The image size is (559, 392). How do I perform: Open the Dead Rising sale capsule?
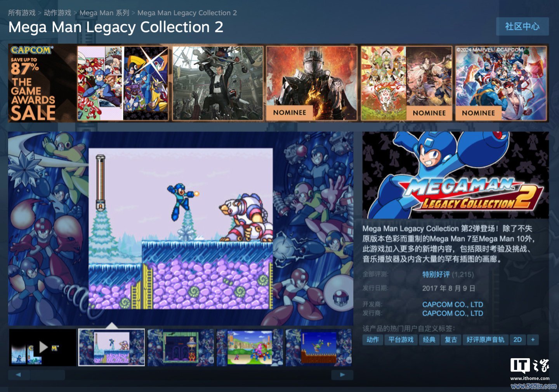217,83
